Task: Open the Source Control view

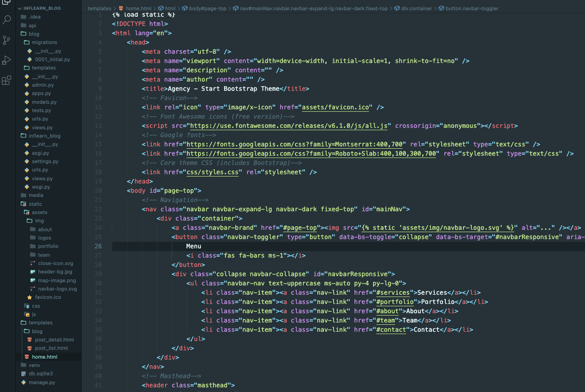Action: pos(6,40)
